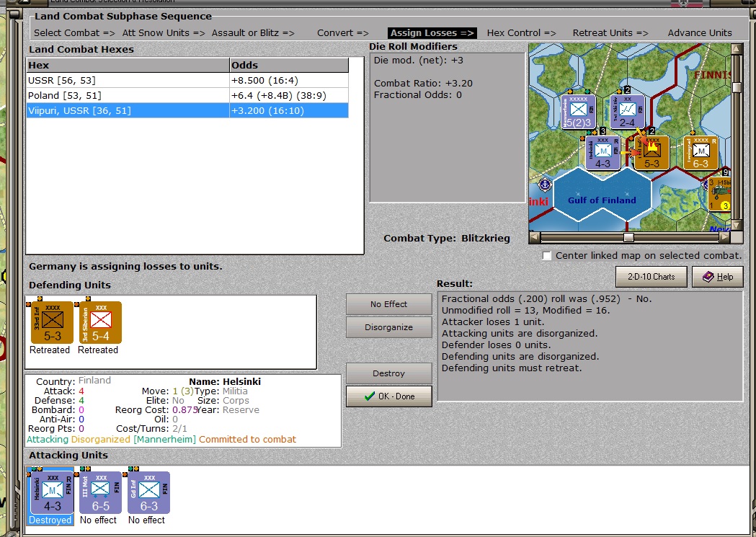This screenshot has width=756, height=537.
Task: Select the Gd Inf 6-3 attacking unit
Action: [x=148, y=492]
